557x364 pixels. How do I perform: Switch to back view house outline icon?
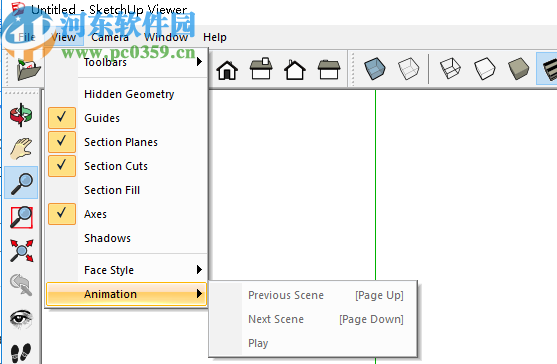coord(295,70)
